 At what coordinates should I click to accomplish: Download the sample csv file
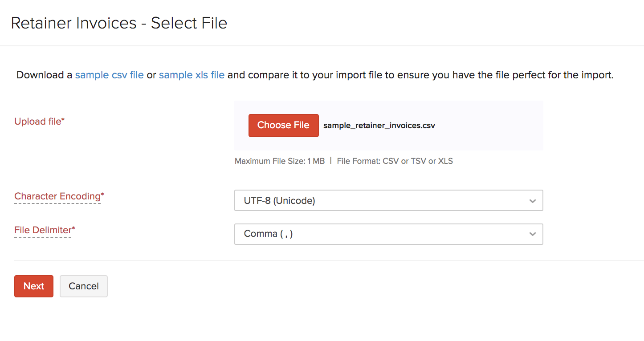pyautogui.click(x=109, y=75)
